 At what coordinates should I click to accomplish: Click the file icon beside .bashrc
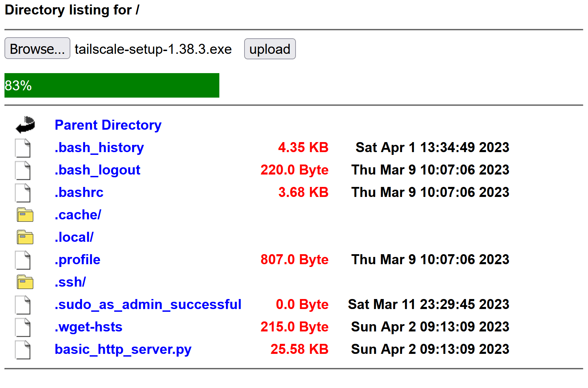pos(23,192)
